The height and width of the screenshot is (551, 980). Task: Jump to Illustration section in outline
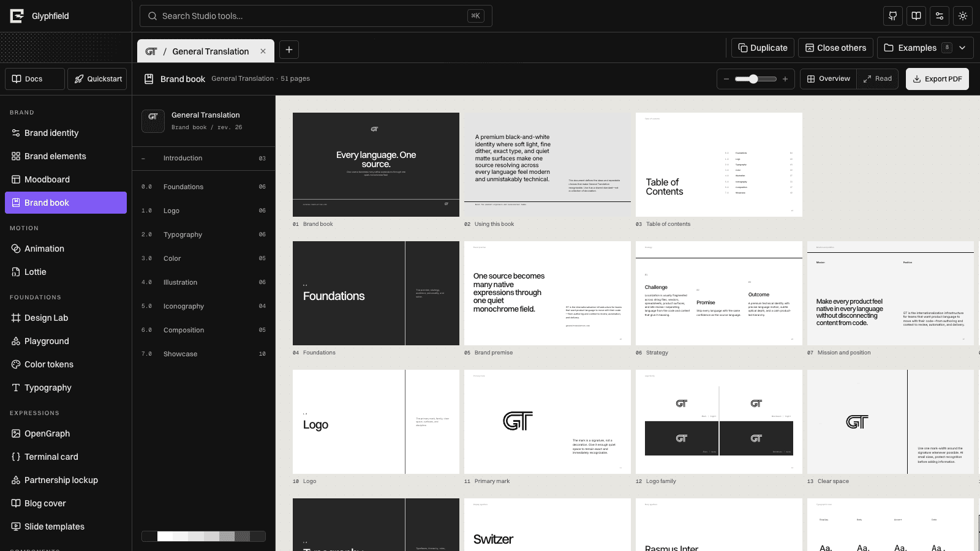(x=203, y=282)
